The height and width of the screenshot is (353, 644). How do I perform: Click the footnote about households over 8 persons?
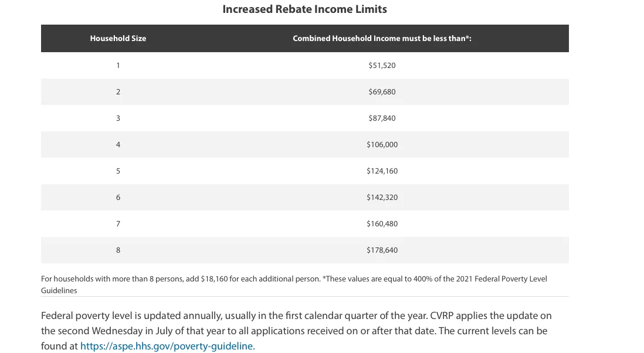tap(294, 284)
